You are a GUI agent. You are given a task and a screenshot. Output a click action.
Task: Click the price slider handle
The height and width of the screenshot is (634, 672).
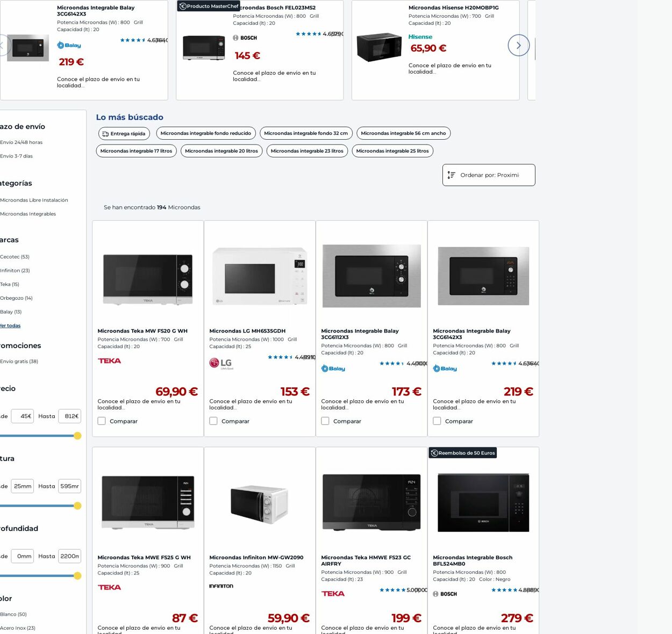click(77, 436)
